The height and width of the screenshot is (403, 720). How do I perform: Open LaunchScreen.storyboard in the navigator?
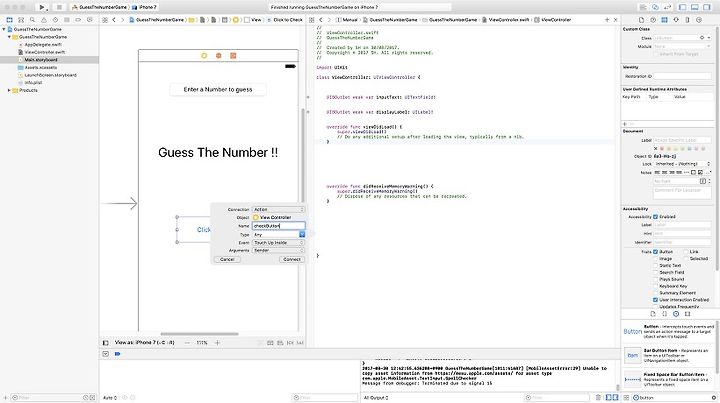[51, 75]
